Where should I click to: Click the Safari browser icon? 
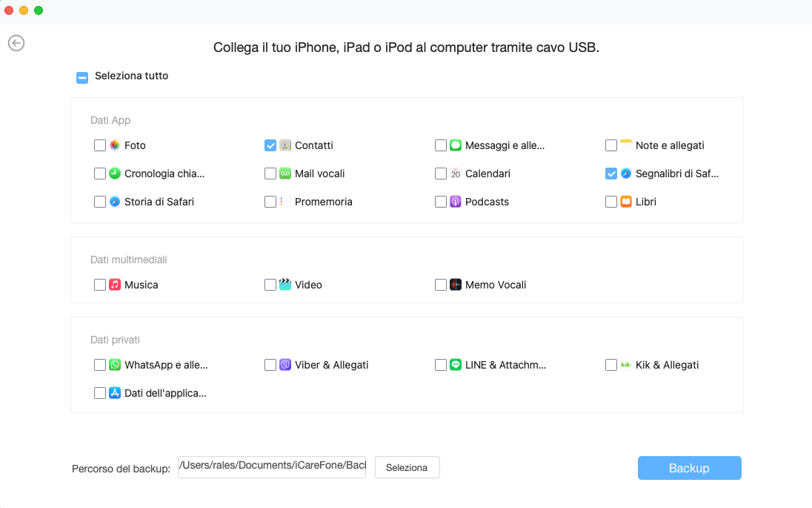[x=115, y=202]
